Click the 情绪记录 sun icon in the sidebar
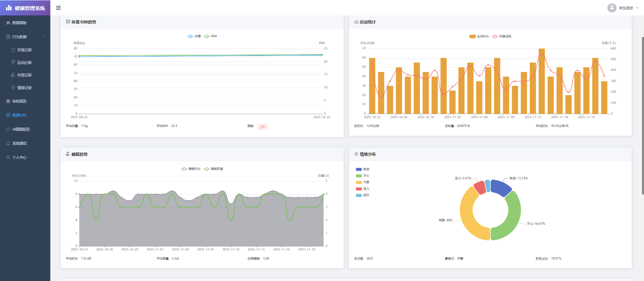The width and height of the screenshot is (644, 281). (13, 87)
